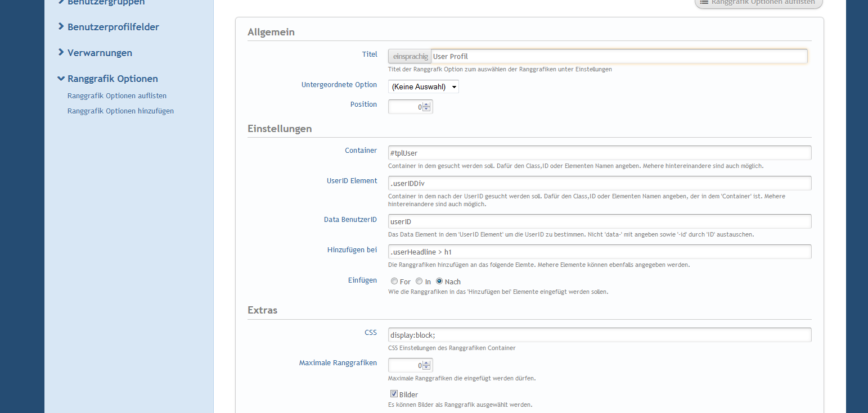Focus the Data BenutzerID field
The height and width of the screenshot is (413, 868).
pyautogui.click(x=599, y=221)
